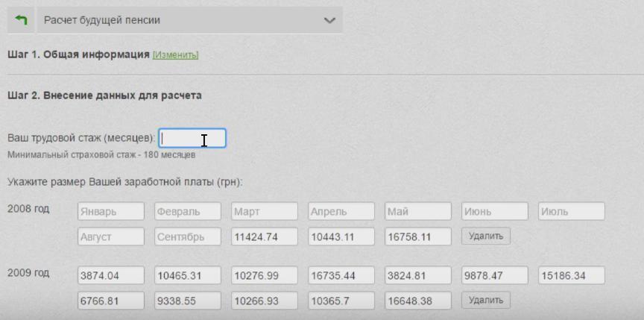Click the 2008 Июль salary field
644x320 pixels.
pyautogui.click(x=572, y=211)
